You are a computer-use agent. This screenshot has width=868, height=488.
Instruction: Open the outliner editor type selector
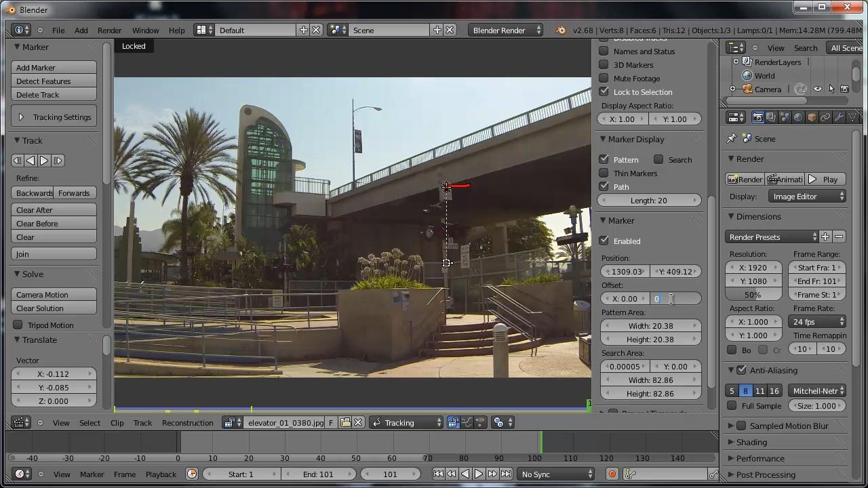[736, 47]
